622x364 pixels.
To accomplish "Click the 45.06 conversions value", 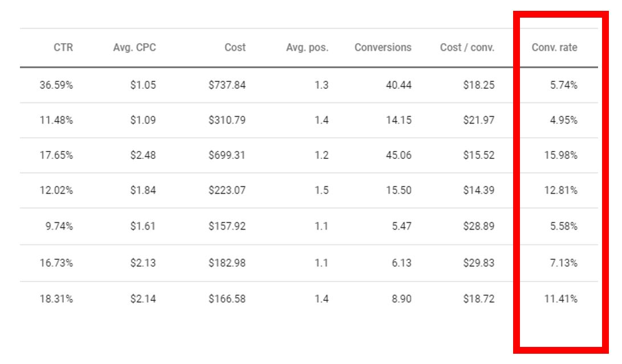I will click(x=399, y=156).
